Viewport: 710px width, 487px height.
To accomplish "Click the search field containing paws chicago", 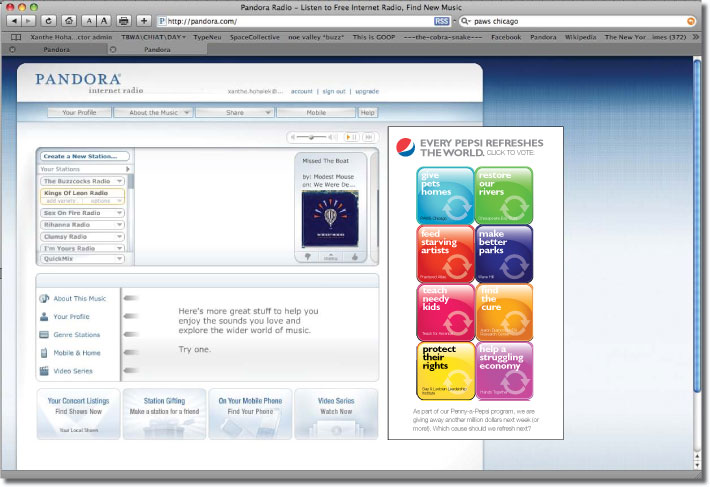I will pos(577,21).
